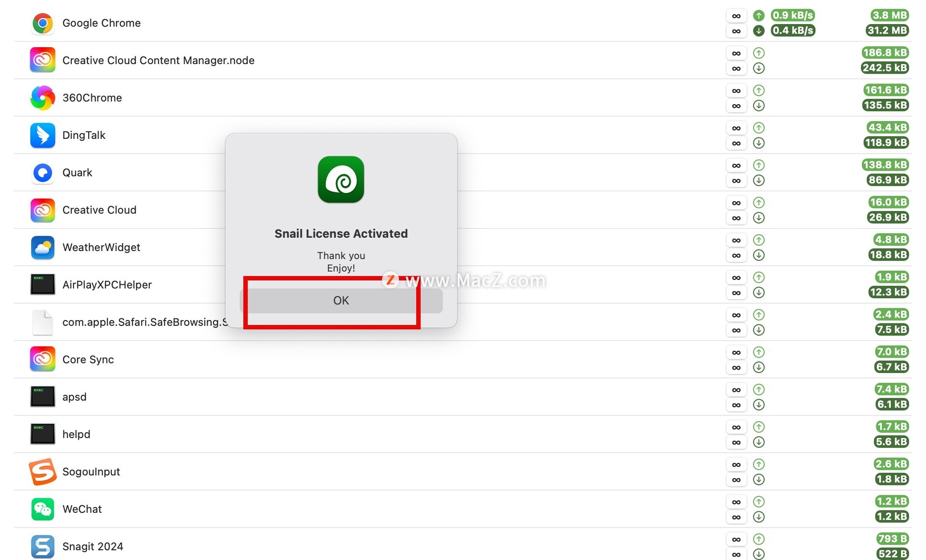The height and width of the screenshot is (560, 926).
Task: Select the DingTalk row name
Action: (x=84, y=135)
